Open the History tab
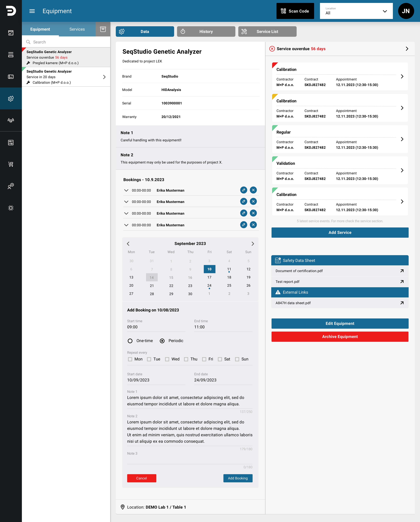Image resolution: width=420 pixels, height=522 pixels. [206, 31]
